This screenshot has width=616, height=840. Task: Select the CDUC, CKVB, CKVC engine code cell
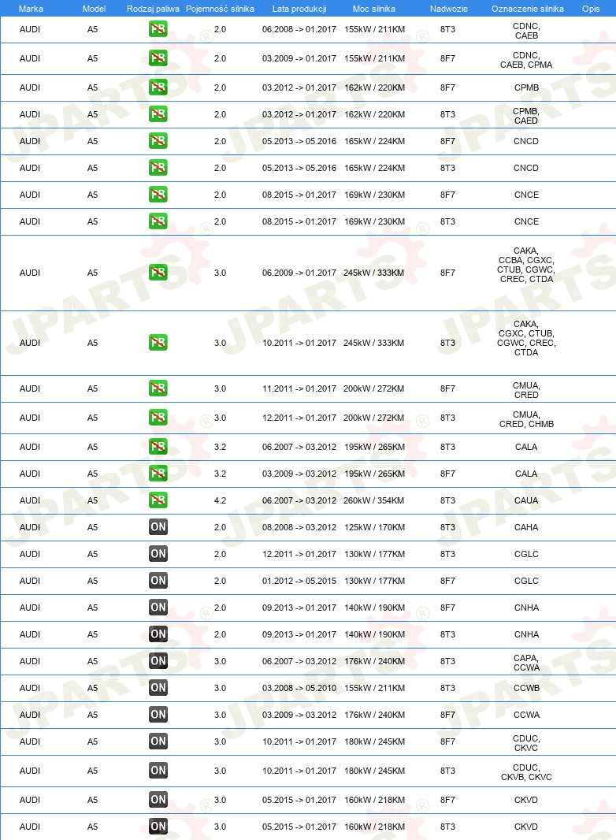(526, 772)
